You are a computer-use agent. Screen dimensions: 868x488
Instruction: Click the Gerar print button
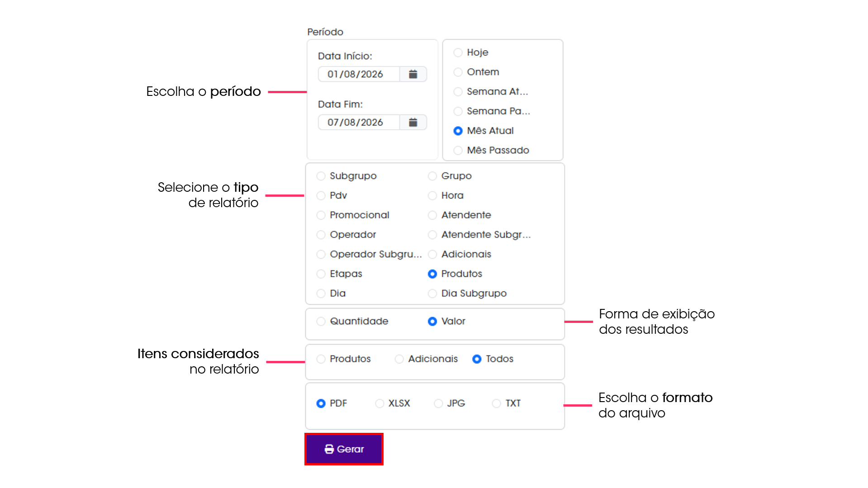point(344,449)
